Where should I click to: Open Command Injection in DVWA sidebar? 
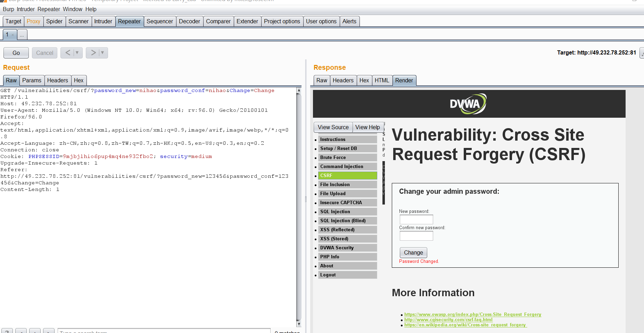click(347, 166)
